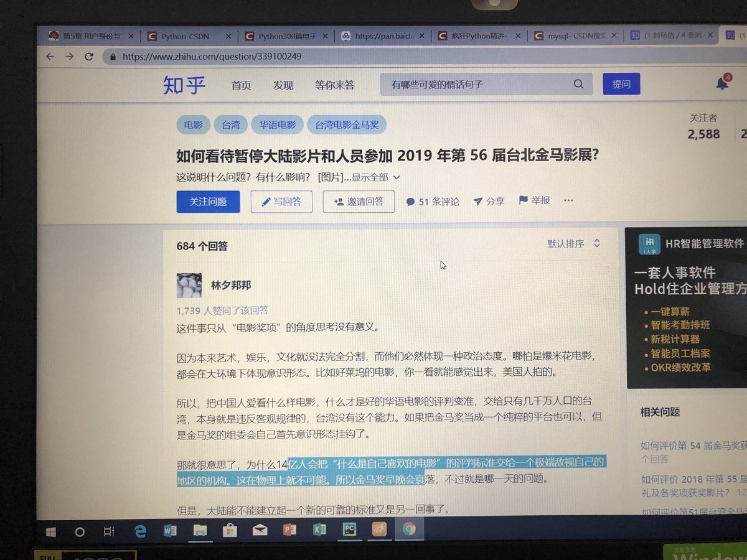Image resolution: width=747 pixels, height=560 pixels.
Task: Select the 电影 topic tag
Action: [x=193, y=125]
